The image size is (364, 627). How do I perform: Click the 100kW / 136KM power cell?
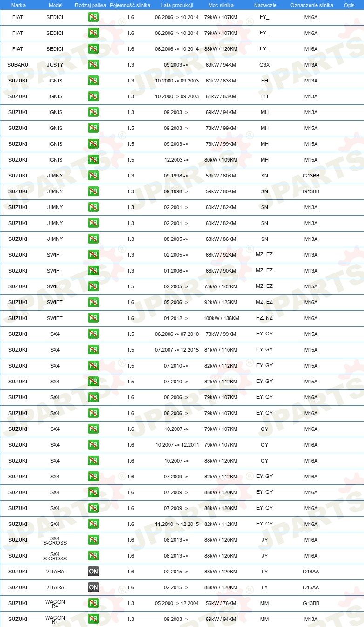click(x=221, y=318)
